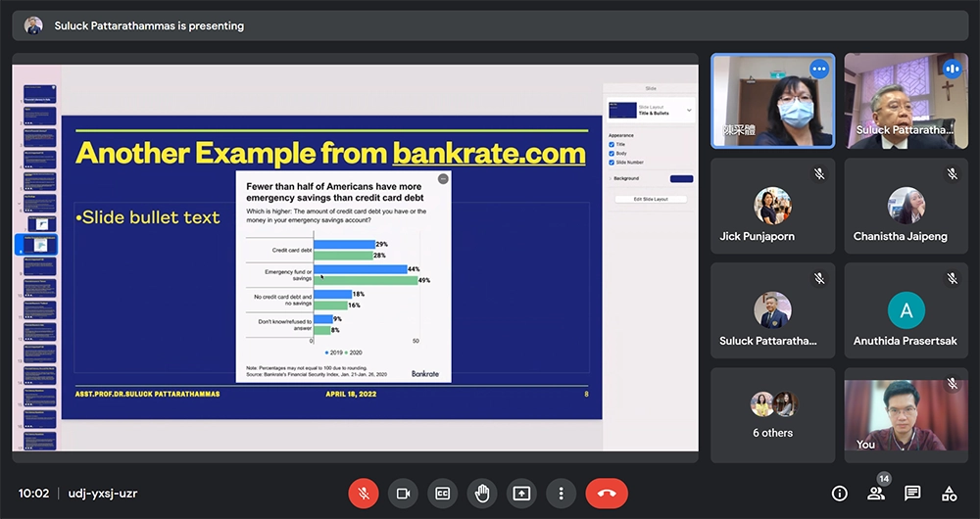Image resolution: width=980 pixels, height=519 pixels.
Task: Expand the Background section disclosure
Action: click(x=610, y=178)
